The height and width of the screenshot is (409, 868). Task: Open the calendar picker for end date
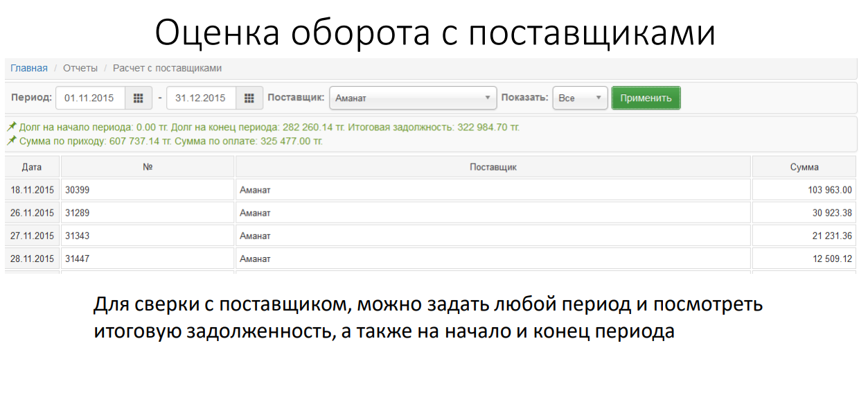(249, 98)
